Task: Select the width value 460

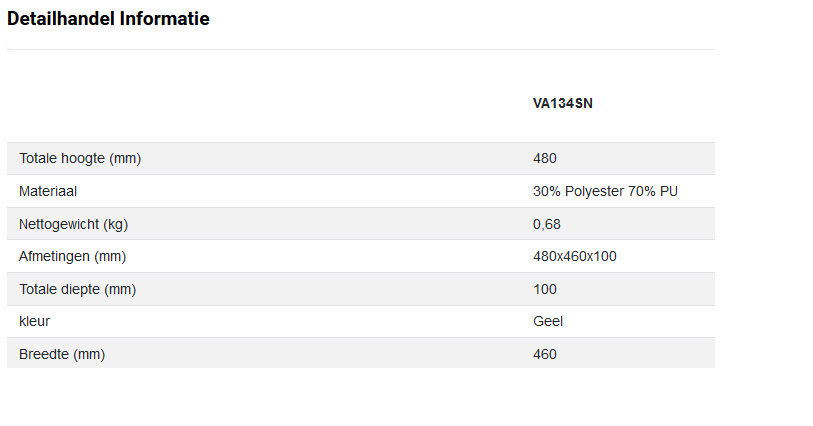Action: click(x=545, y=354)
